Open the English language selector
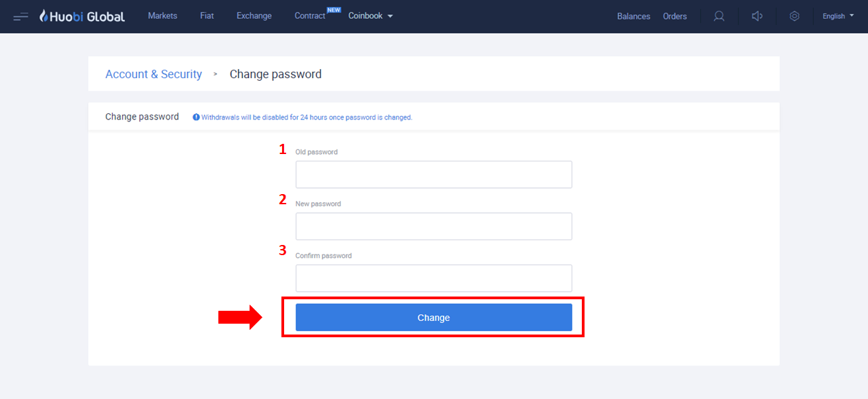Image resolution: width=868 pixels, height=399 pixels. [x=838, y=16]
